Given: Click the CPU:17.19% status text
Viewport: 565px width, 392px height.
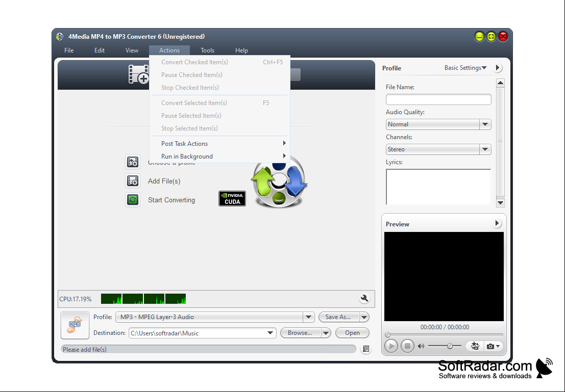Looking at the screenshot, I should tap(76, 299).
